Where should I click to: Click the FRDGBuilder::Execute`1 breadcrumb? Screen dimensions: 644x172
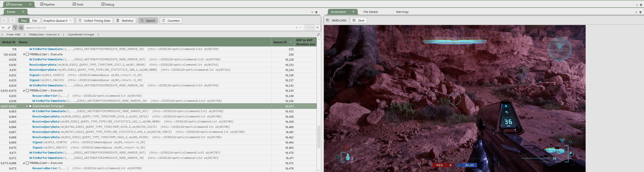[x=44, y=34]
